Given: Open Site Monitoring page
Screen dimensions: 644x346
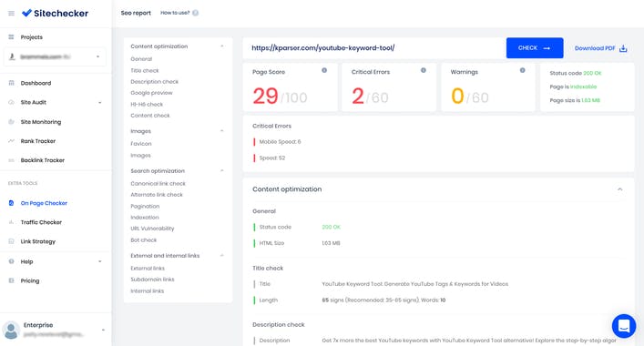Looking at the screenshot, I should coord(41,122).
